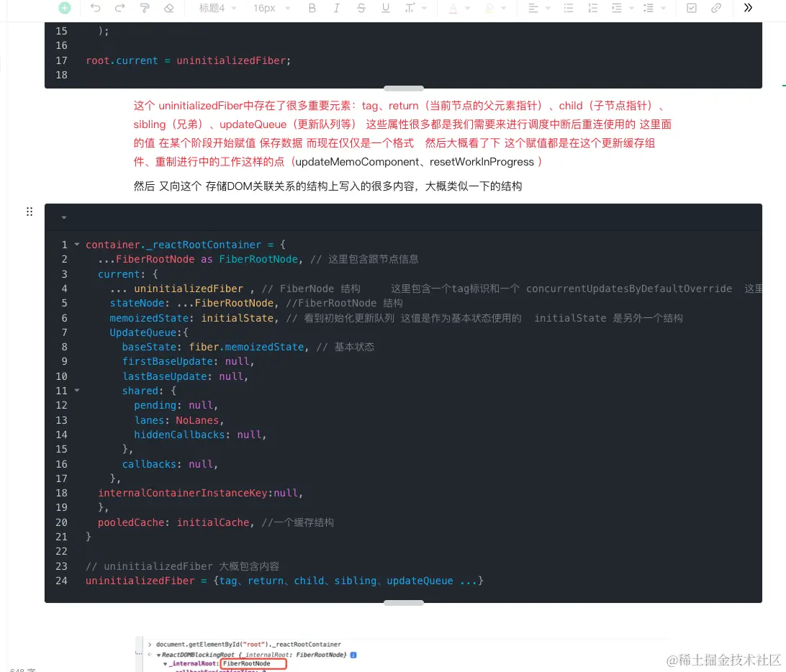Undo the last edit
This screenshot has width=786, height=672.
tap(95, 8)
